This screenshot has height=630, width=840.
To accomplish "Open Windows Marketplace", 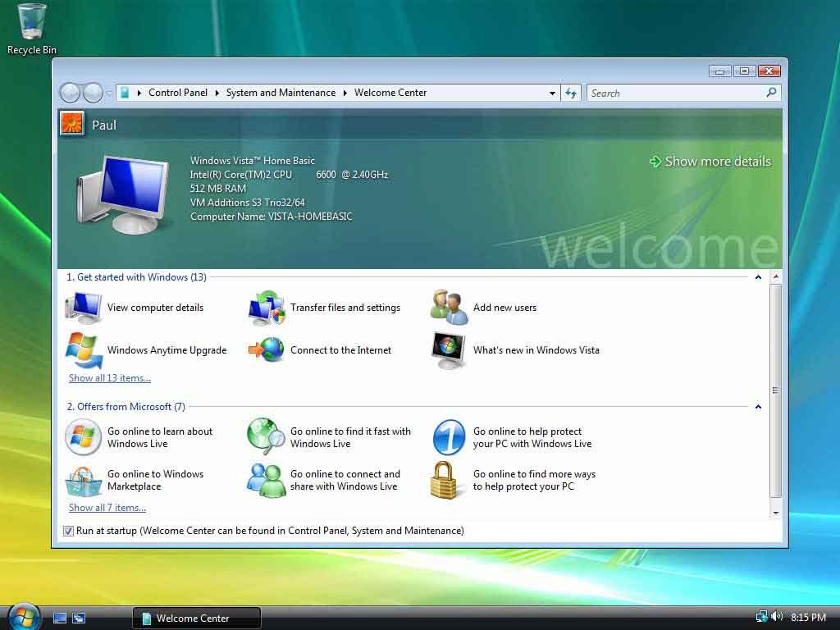I will point(82,480).
